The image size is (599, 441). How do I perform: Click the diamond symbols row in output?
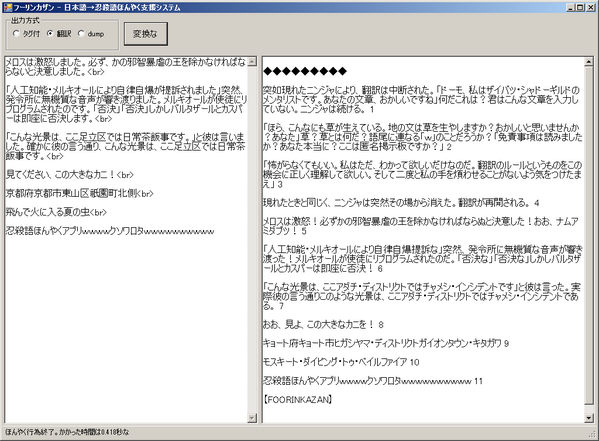click(x=305, y=71)
